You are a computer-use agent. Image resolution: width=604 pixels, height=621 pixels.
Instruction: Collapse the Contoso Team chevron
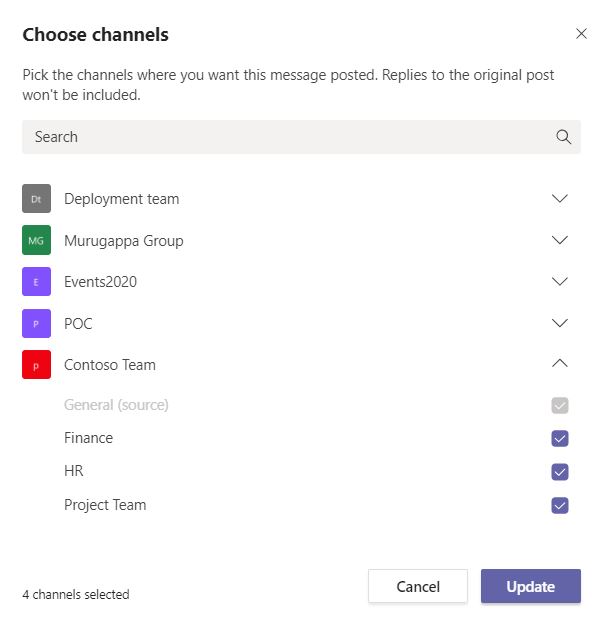[x=560, y=363]
